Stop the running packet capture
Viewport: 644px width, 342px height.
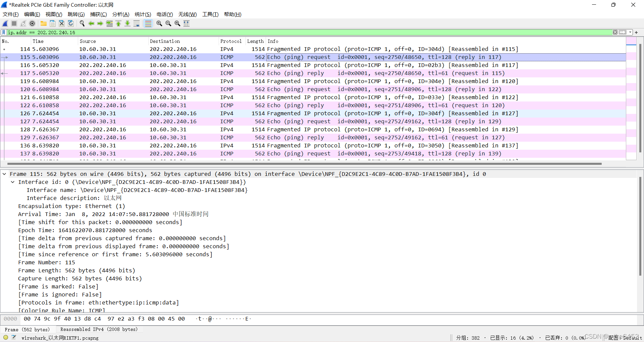(x=14, y=23)
